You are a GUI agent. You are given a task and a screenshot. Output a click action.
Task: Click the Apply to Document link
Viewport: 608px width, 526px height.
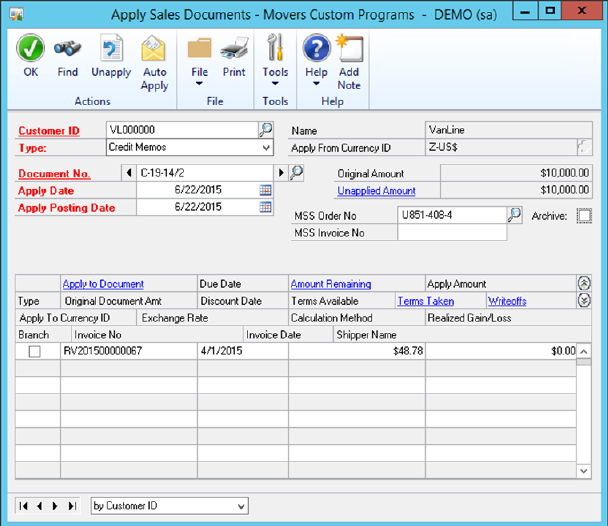tap(103, 284)
